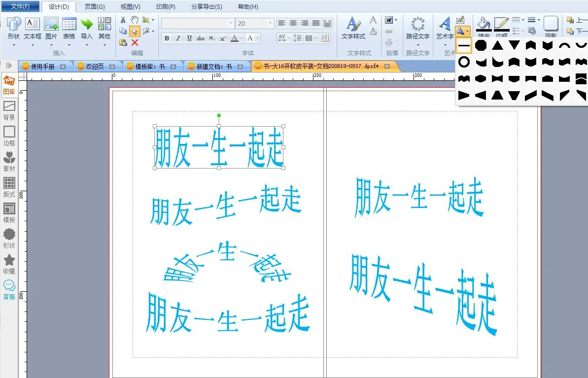Image resolution: width=588 pixels, height=378 pixels.
Task: Center align text
Action: tap(293, 23)
